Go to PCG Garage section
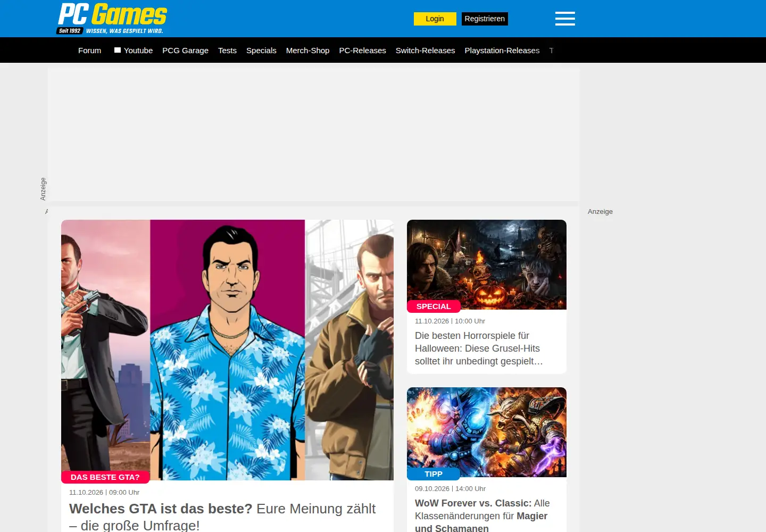The height and width of the screenshot is (532, 766). [x=185, y=51]
